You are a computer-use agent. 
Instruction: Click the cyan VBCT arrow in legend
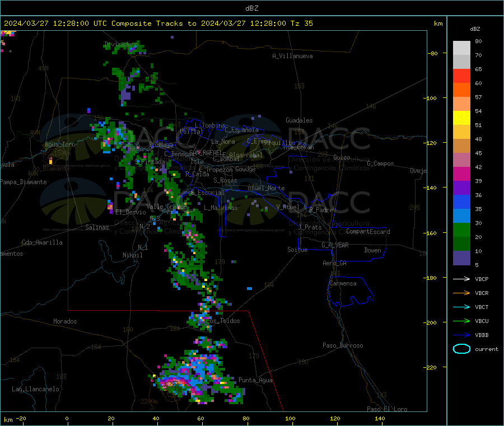tap(461, 307)
